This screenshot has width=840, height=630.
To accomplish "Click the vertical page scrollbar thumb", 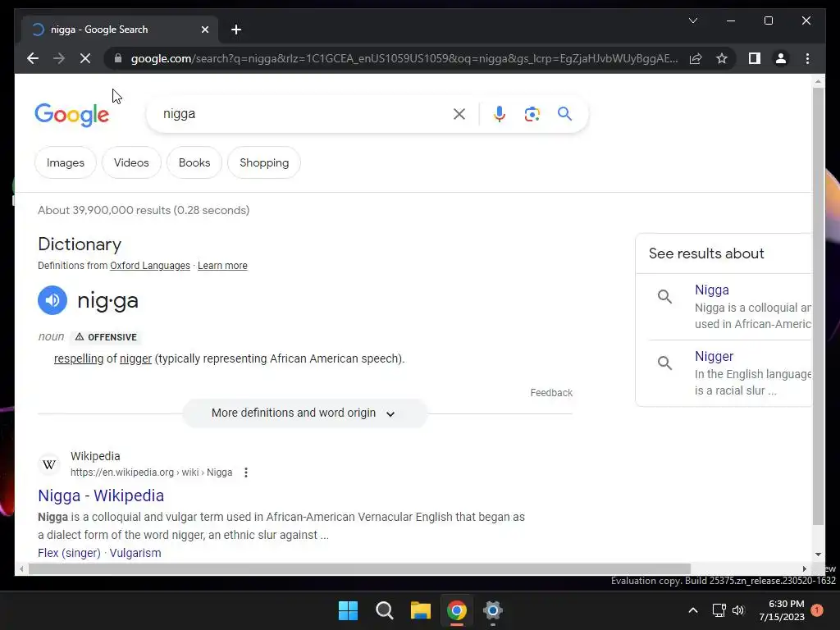I will pos(818,307).
